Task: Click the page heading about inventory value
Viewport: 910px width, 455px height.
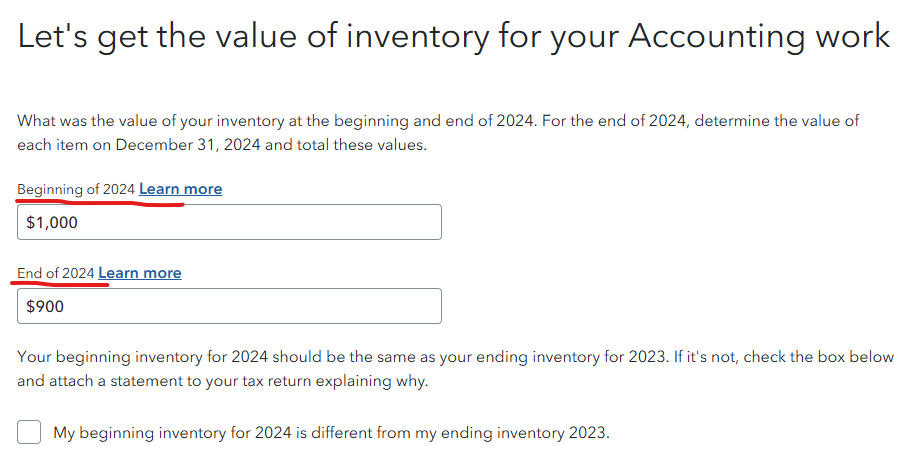Action: point(454,36)
